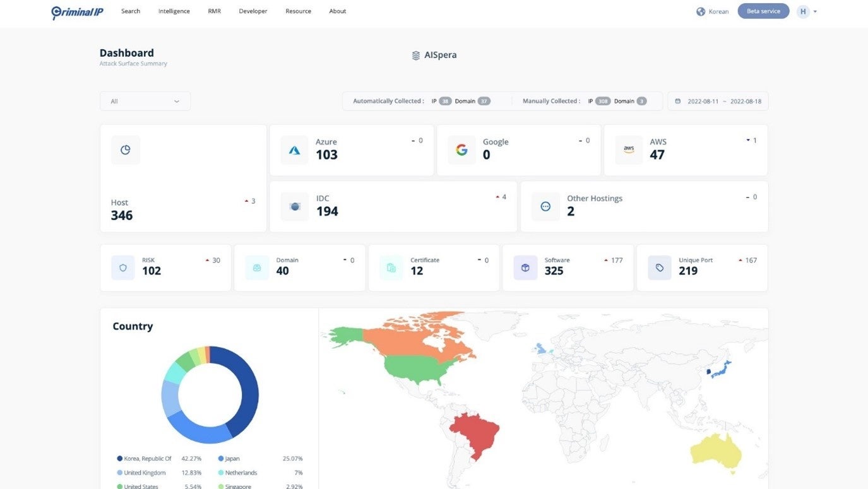Click the Azure logo icon
The image size is (868, 489).
[294, 150]
